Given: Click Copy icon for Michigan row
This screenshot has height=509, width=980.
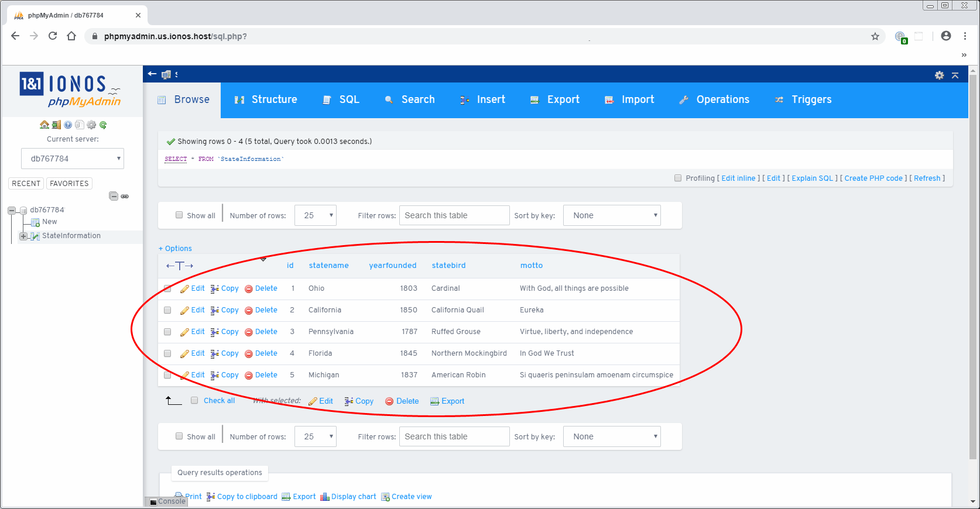Looking at the screenshot, I should pyautogui.click(x=215, y=375).
